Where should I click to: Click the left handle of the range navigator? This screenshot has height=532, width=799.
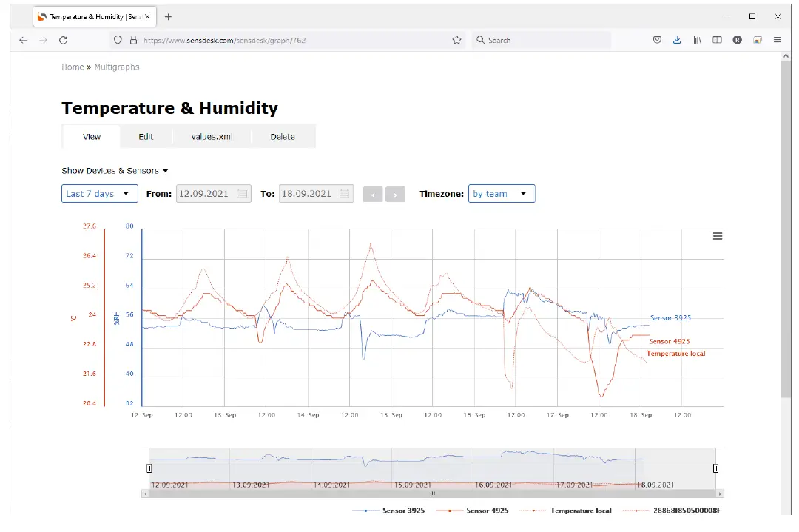[149, 468]
